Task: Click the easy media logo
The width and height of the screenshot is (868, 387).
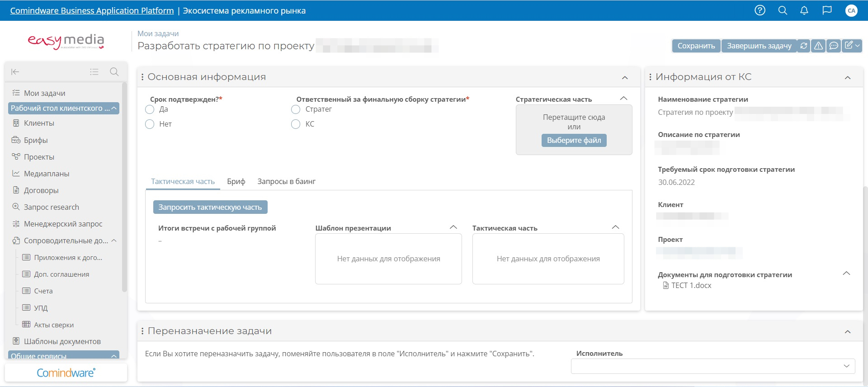Action: (66, 41)
